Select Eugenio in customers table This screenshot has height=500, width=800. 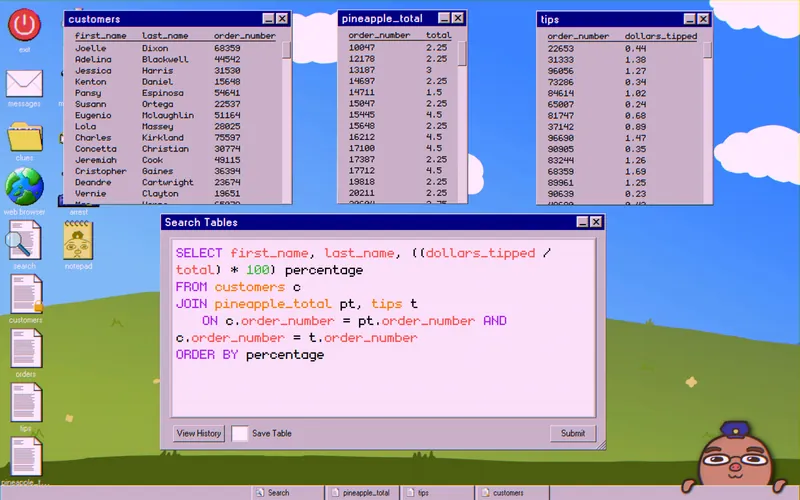pyautogui.click(x=93, y=115)
